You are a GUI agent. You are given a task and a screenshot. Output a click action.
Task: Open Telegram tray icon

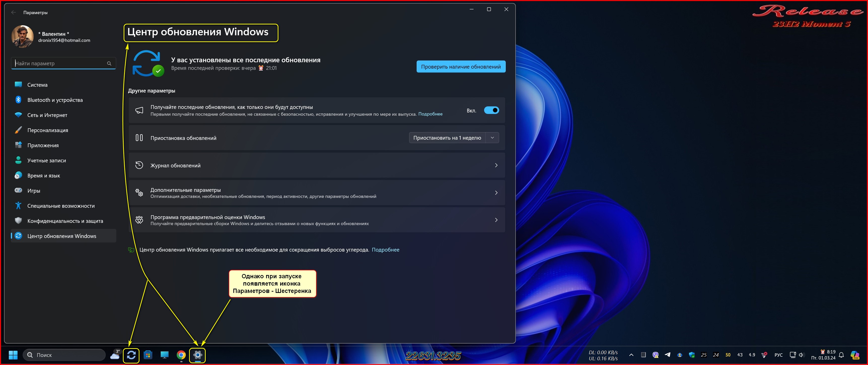[x=667, y=355]
